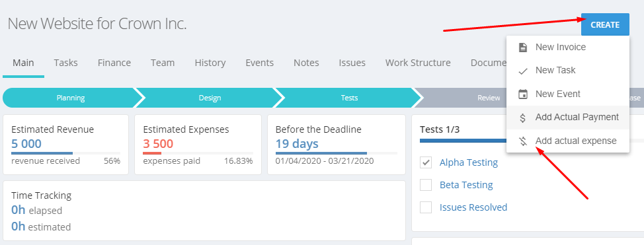
Task: Click the expenses paid 16.83% text
Action: 198,161
